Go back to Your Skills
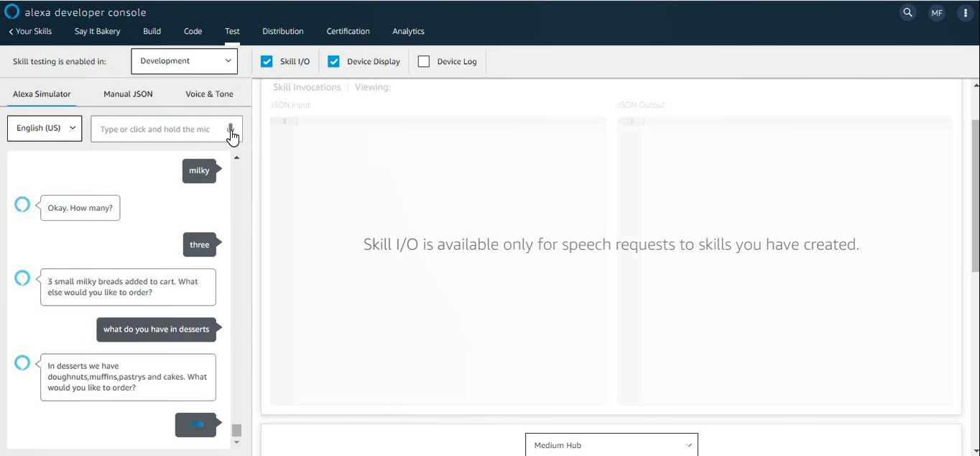980x456 pixels. coord(30,32)
